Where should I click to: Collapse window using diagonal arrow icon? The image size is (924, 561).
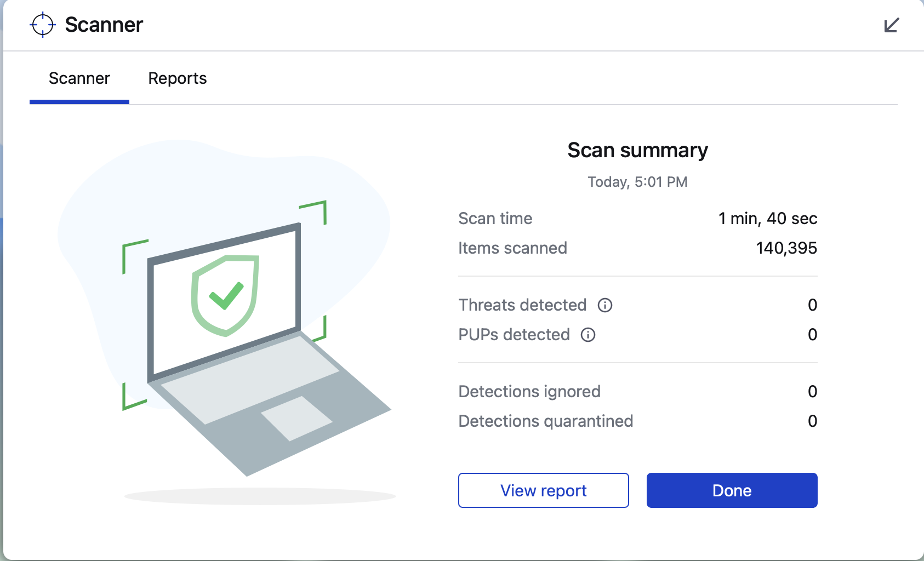pos(892,25)
